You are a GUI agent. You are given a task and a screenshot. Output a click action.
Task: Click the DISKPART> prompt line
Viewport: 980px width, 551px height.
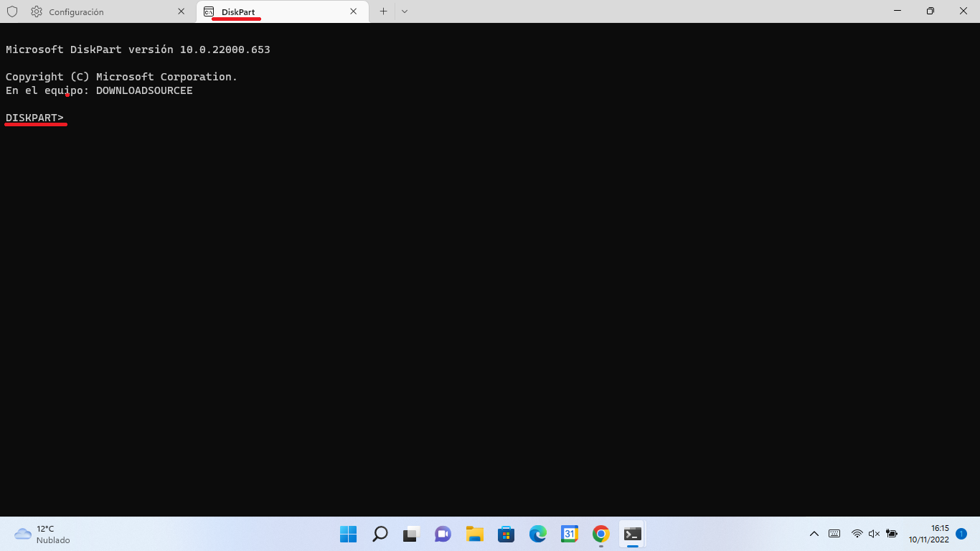click(x=34, y=118)
